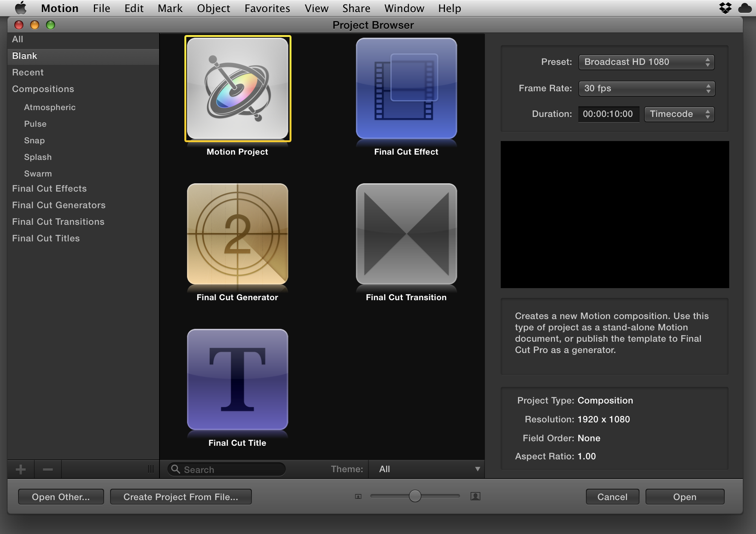Click the Resolution value 1920 x 1080

coord(604,419)
